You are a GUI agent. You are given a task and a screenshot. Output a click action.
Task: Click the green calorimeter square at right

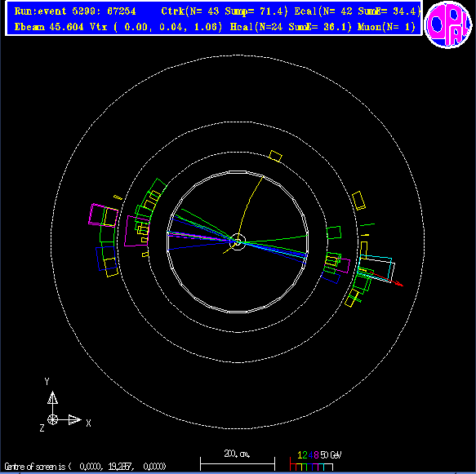pos(334,233)
